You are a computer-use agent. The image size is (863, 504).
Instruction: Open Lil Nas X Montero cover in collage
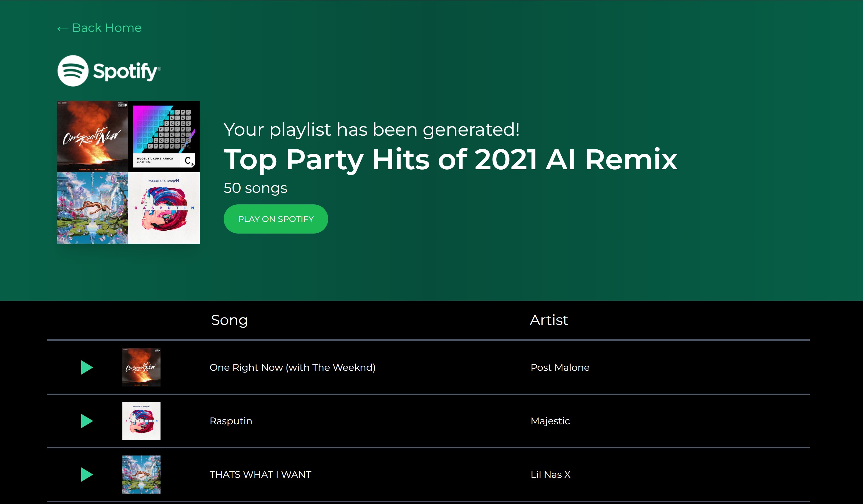click(92, 208)
